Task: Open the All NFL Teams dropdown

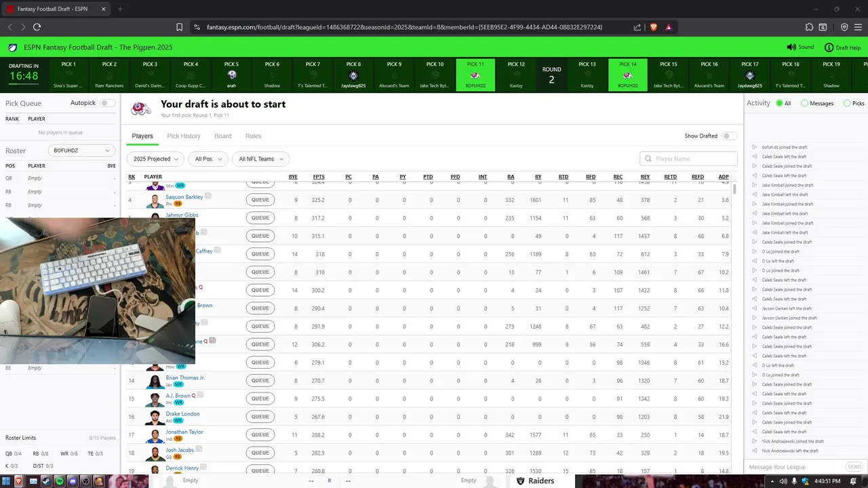Action: pyautogui.click(x=260, y=159)
